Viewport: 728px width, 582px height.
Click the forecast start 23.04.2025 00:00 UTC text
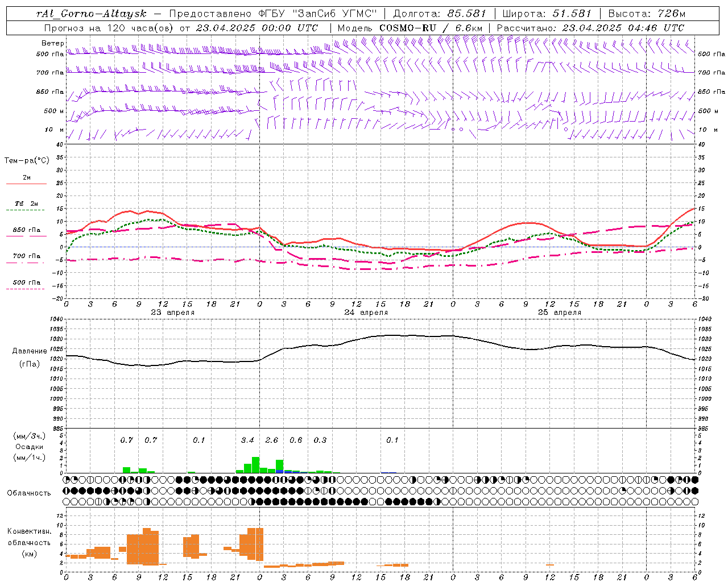point(257,28)
